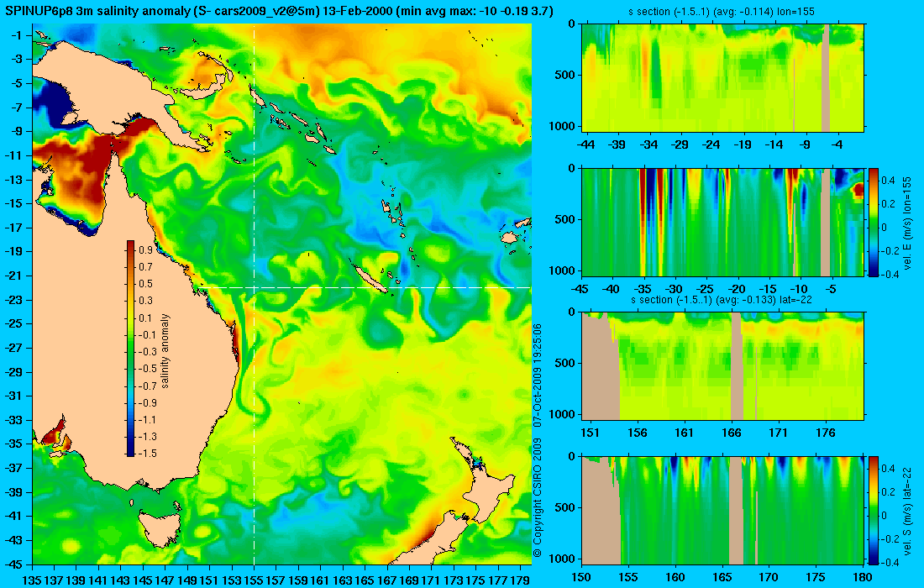Select the "vel. S (m/s) lat=-22" label
Screen dimensions: 924x588
907,510
